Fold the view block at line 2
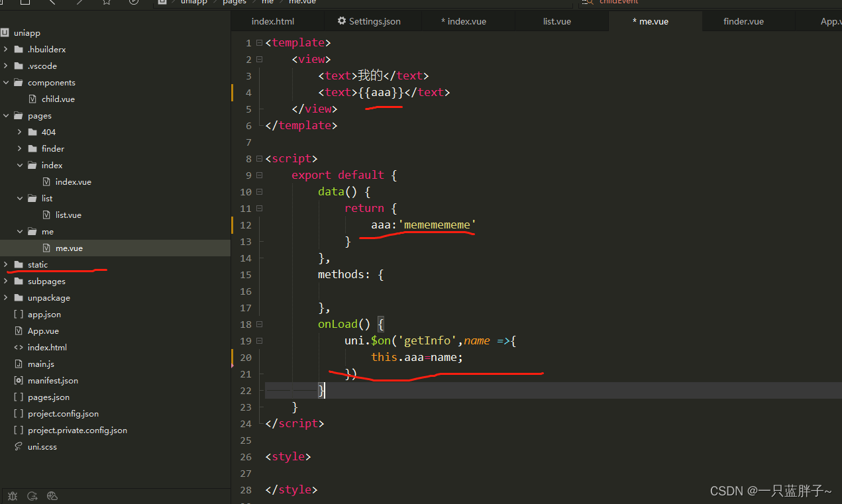This screenshot has width=842, height=504. [x=259, y=60]
